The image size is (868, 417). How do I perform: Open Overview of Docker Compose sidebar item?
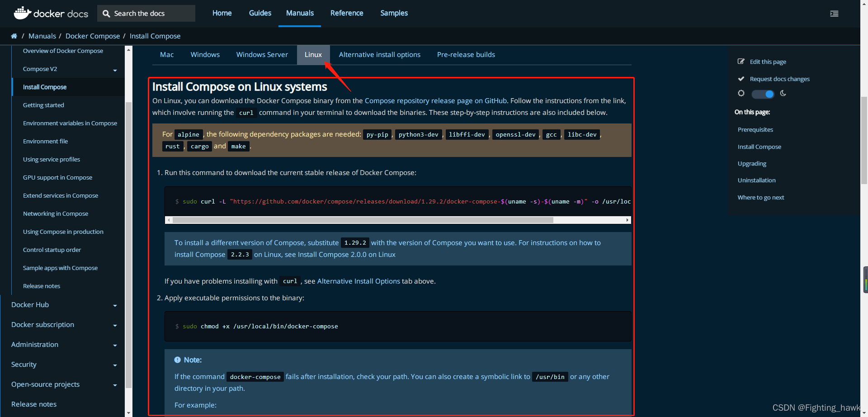pyautogui.click(x=63, y=51)
